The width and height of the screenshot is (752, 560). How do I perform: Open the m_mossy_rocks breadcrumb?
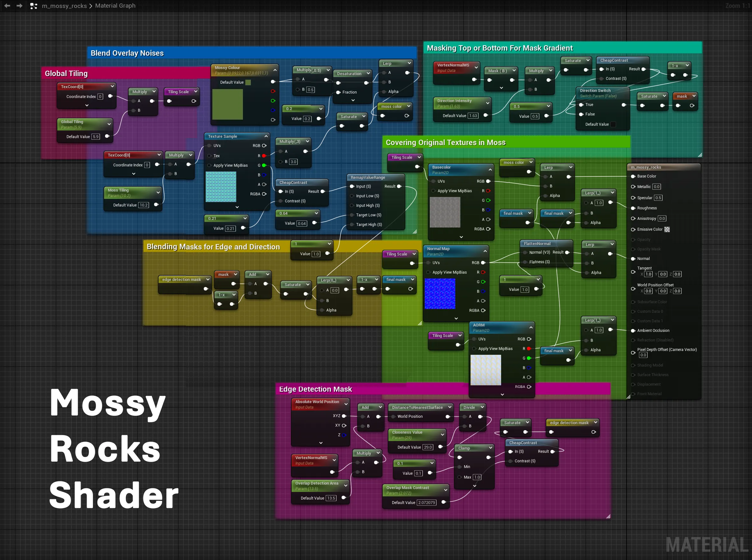(64, 6)
